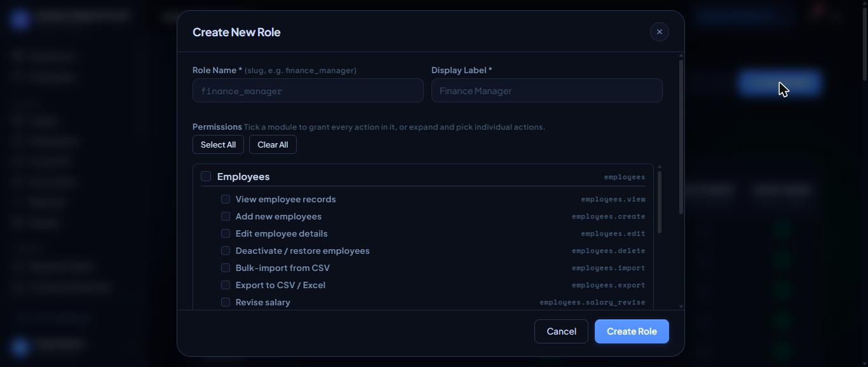Click the employees.edit permission code

click(613, 233)
